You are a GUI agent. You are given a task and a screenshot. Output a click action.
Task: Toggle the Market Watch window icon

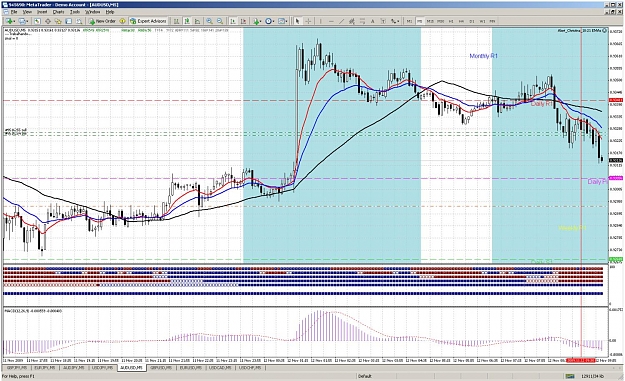click(37, 21)
